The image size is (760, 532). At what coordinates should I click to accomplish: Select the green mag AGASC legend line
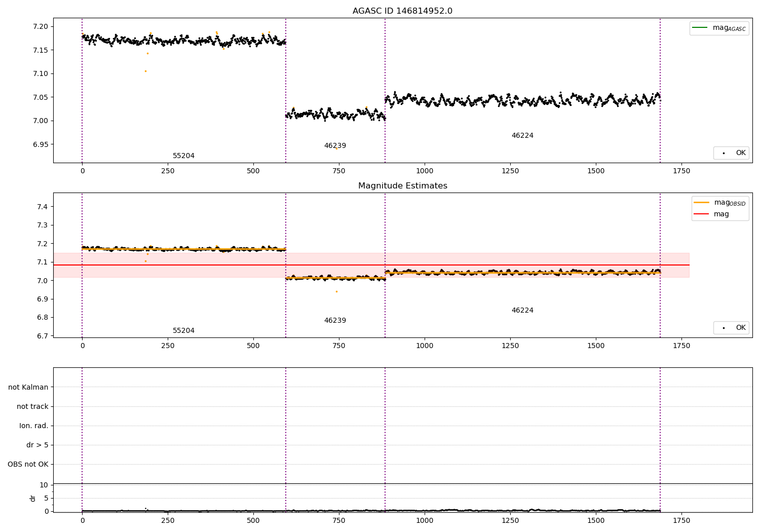click(700, 28)
